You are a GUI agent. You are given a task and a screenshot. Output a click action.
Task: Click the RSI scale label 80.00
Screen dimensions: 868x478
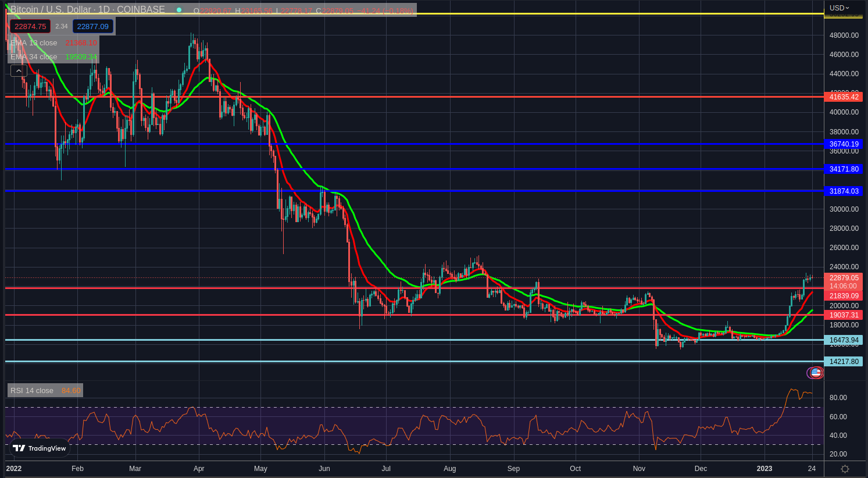838,398
